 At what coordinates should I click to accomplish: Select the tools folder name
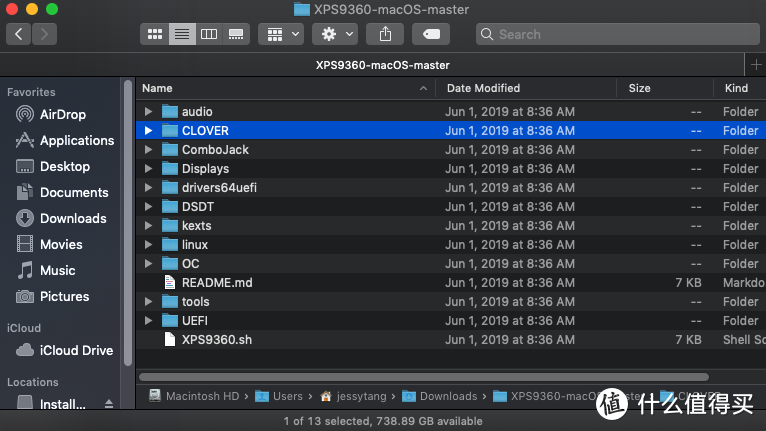pos(195,302)
